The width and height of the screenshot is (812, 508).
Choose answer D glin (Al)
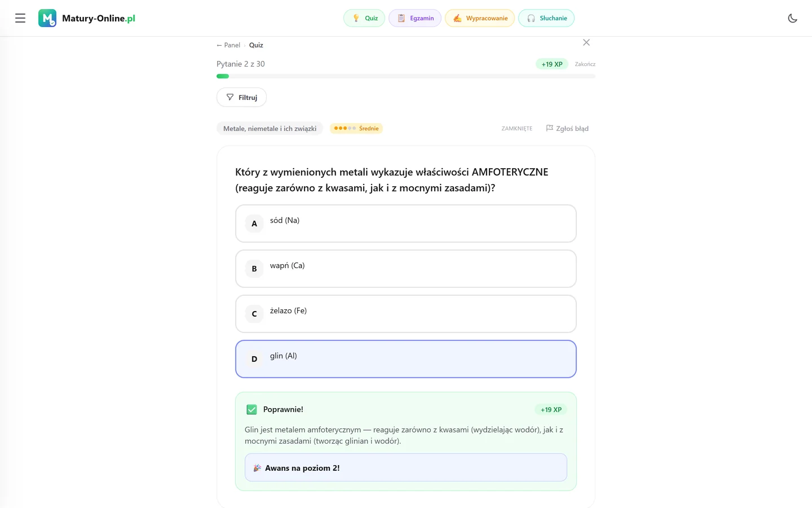(x=406, y=359)
